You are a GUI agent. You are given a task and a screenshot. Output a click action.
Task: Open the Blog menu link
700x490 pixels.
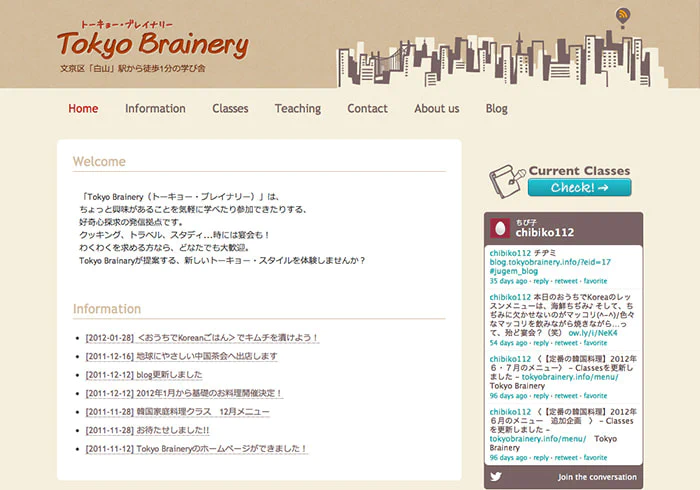tap(496, 108)
